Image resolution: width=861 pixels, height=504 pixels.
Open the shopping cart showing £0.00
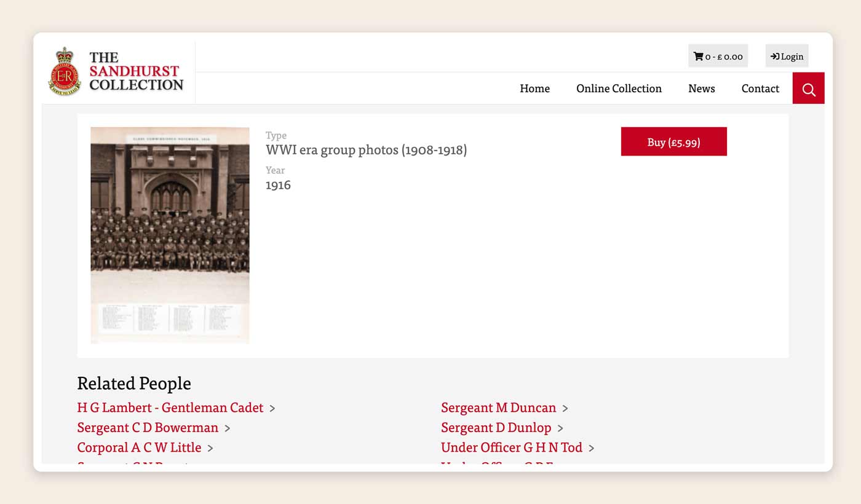[x=718, y=56]
